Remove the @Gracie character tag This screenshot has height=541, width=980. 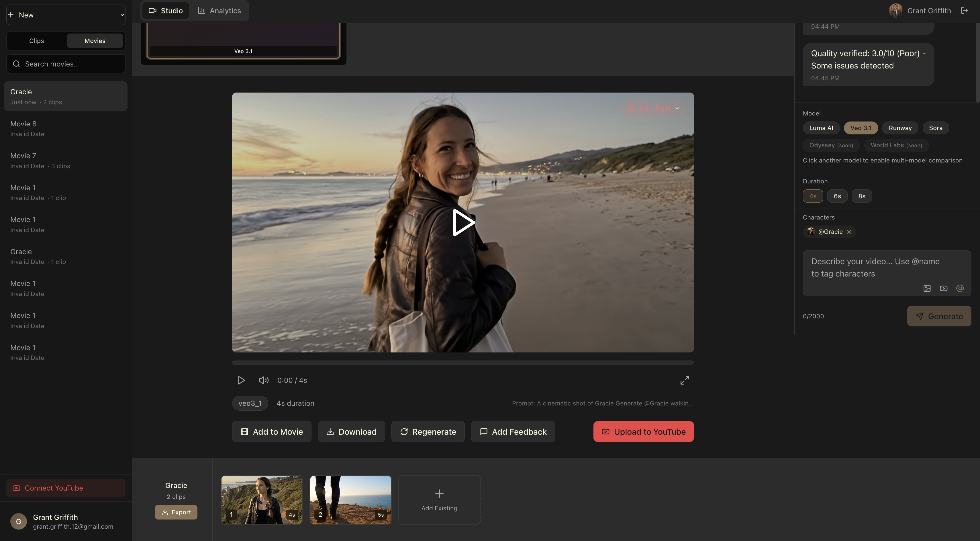pos(849,232)
